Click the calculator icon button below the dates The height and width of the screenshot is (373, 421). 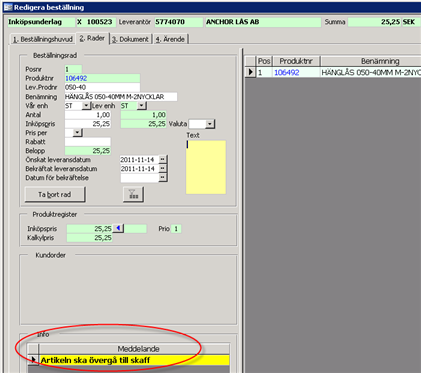pos(133,194)
